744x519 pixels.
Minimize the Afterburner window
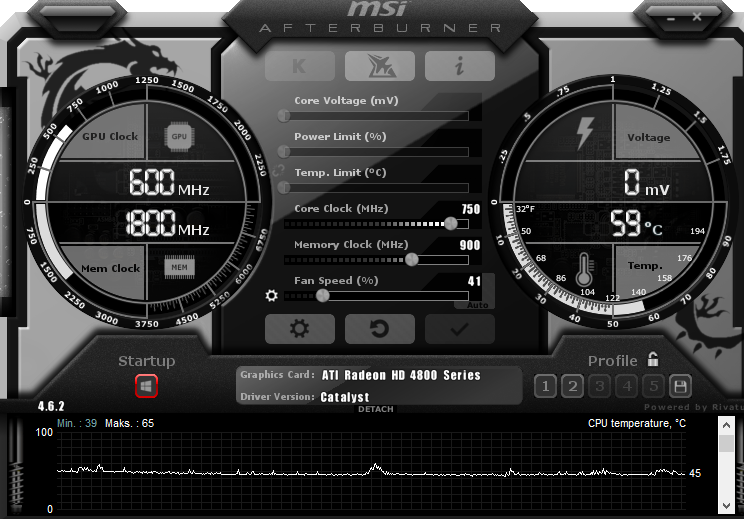671,18
